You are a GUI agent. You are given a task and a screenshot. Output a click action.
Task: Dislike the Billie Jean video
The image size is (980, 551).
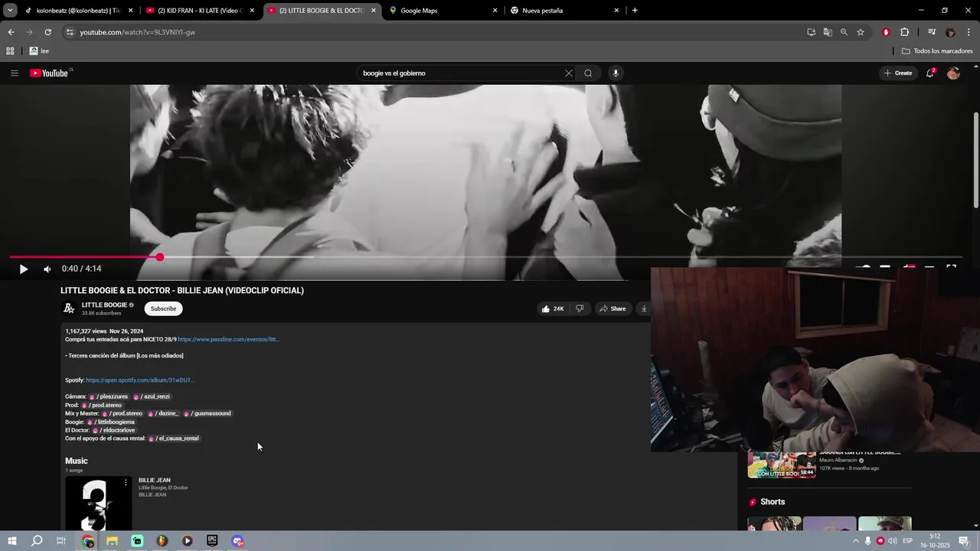click(x=580, y=308)
